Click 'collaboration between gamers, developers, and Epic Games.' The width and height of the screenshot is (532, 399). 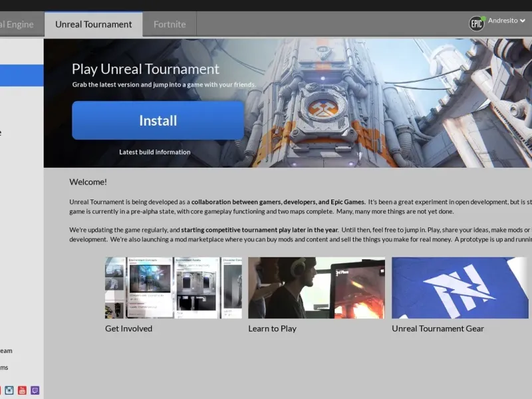click(278, 202)
